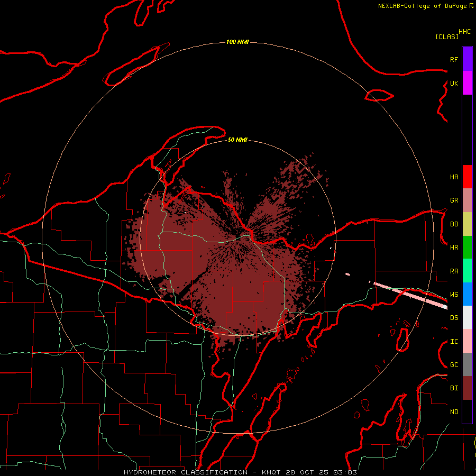476x476 pixels.
Task: Click the 'ND' legend label
Action: pyautogui.click(x=454, y=412)
